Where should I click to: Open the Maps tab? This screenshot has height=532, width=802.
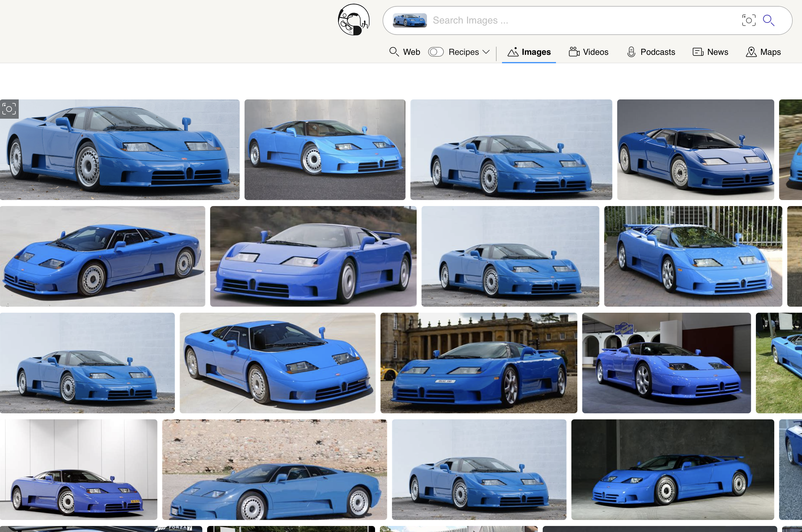pyautogui.click(x=763, y=52)
